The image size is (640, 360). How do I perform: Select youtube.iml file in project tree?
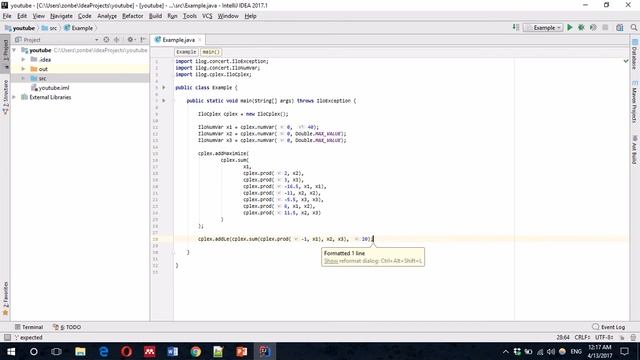pos(50,87)
